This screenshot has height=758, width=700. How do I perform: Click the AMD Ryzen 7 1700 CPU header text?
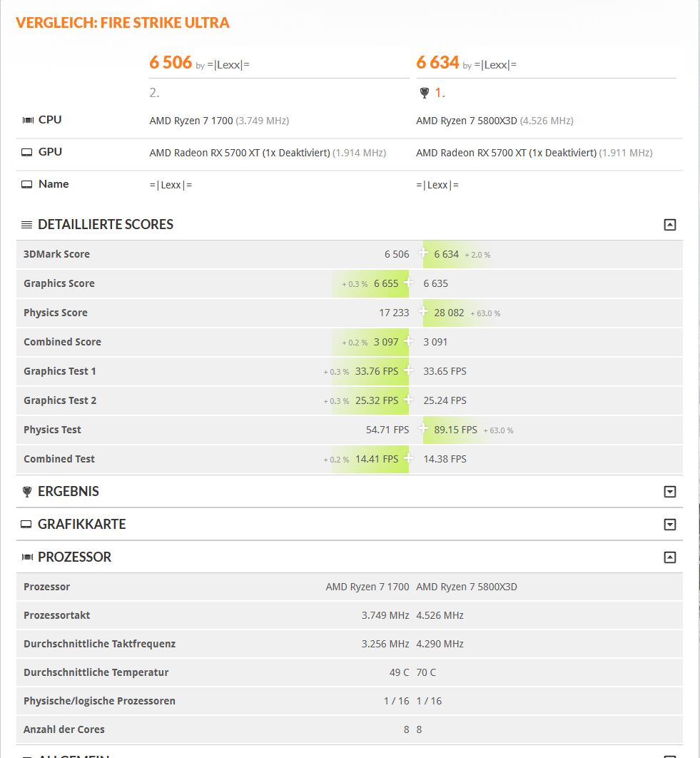(191, 121)
